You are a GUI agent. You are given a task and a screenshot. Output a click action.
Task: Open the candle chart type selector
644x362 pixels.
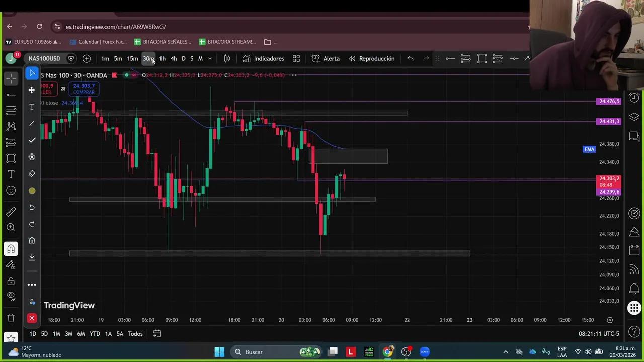(227, 59)
